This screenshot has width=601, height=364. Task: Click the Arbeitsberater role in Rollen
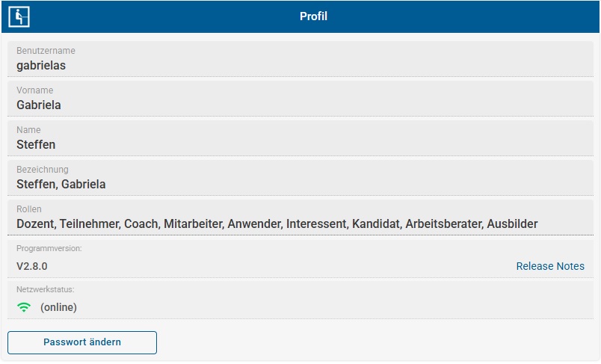pos(443,223)
